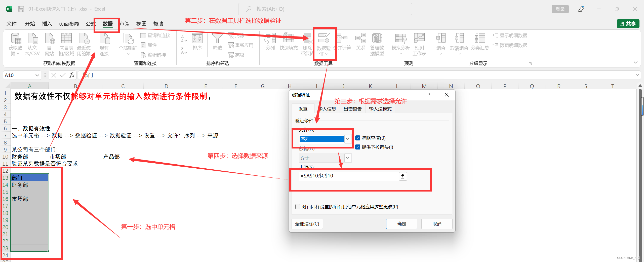Click the Cancel (取消) button
Screen dimensions: 644x262
(437, 224)
